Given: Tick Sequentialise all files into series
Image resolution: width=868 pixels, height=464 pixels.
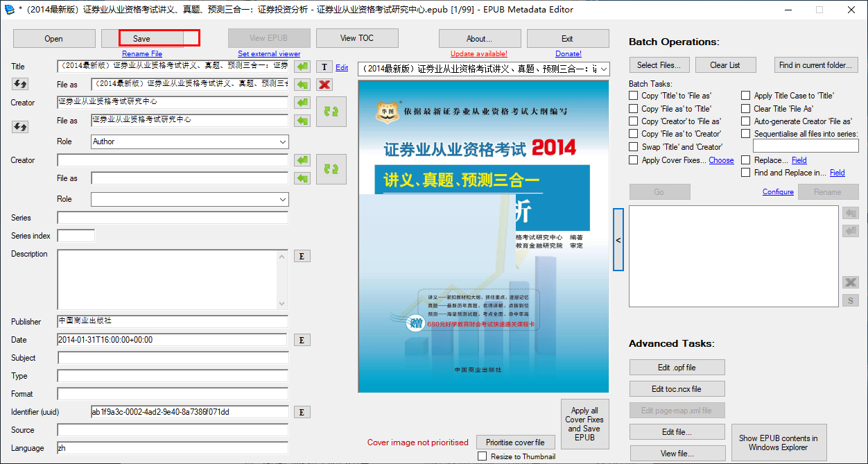Looking at the screenshot, I should [x=745, y=134].
